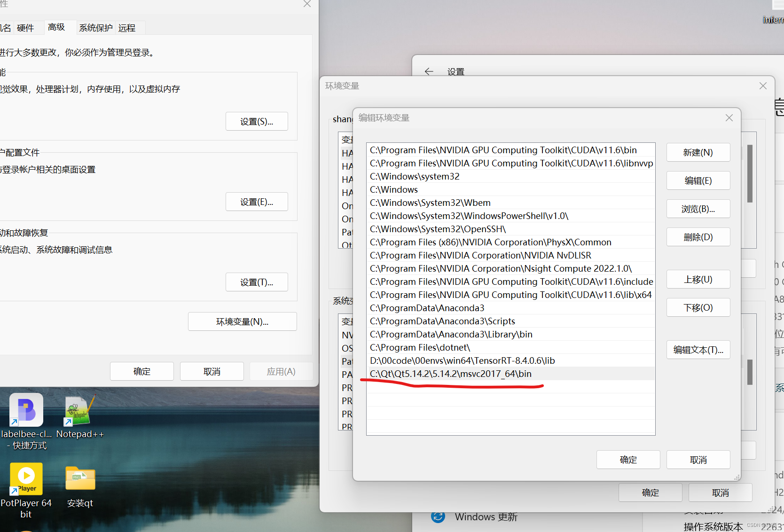Click the Windows 更新 icon in Settings

click(x=438, y=516)
